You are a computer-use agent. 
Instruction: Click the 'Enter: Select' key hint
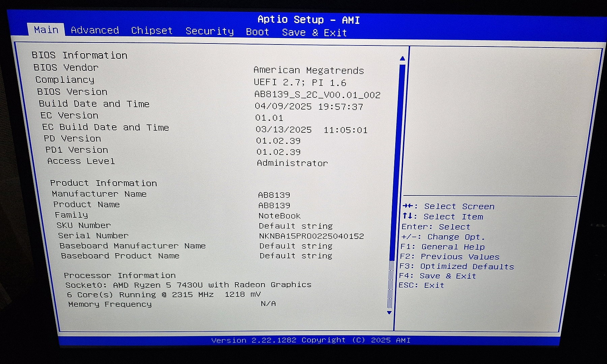(436, 226)
